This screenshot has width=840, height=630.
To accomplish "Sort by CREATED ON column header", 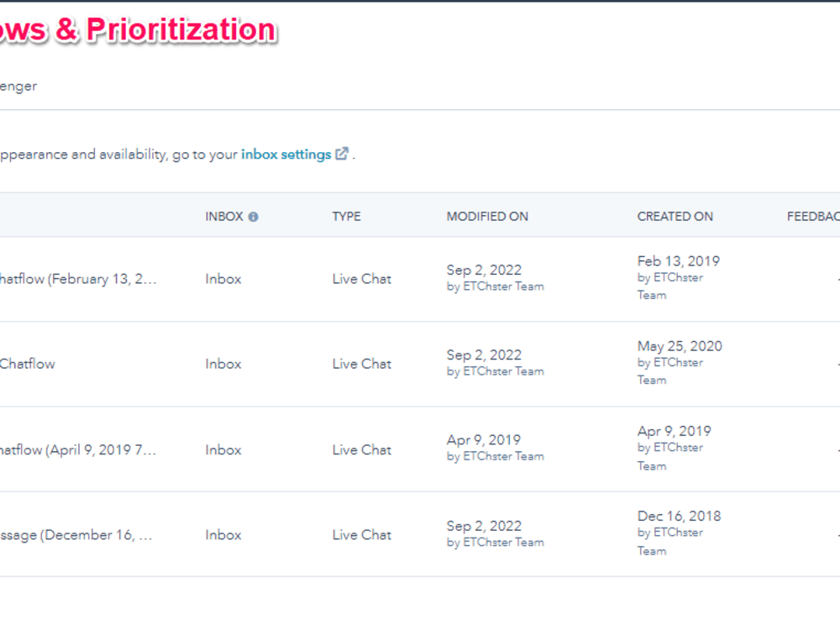I will (675, 217).
